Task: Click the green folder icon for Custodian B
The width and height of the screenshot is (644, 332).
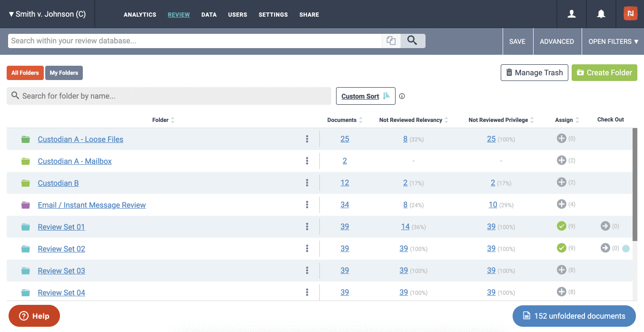Action: coord(26,183)
